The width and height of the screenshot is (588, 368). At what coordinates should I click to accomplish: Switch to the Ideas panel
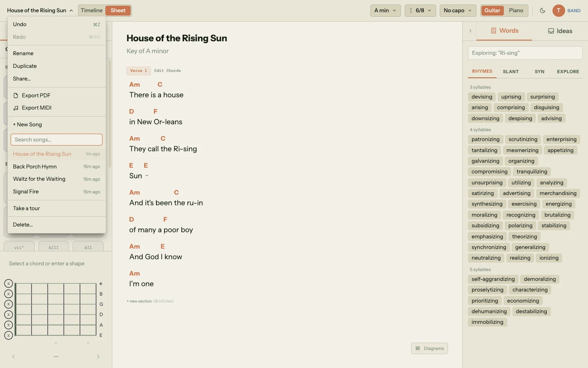coord(560,31)
